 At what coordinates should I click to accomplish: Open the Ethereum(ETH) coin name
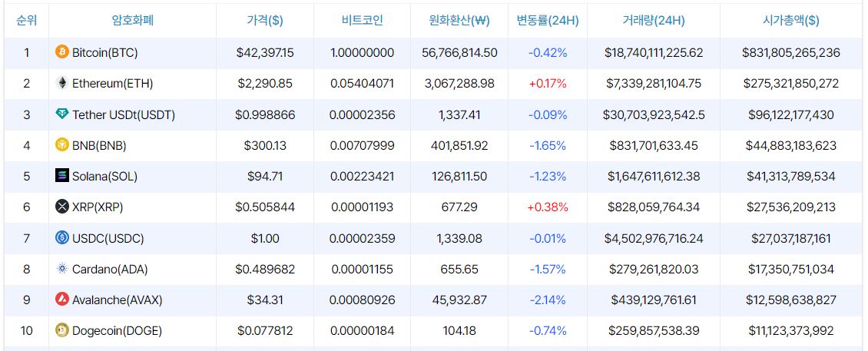112,84
